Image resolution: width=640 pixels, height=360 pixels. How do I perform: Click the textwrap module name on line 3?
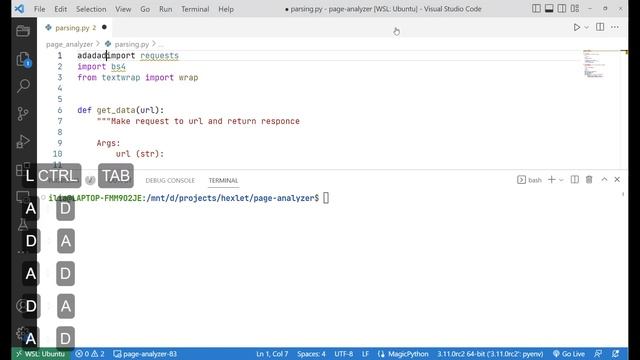[x=121, y=78]
